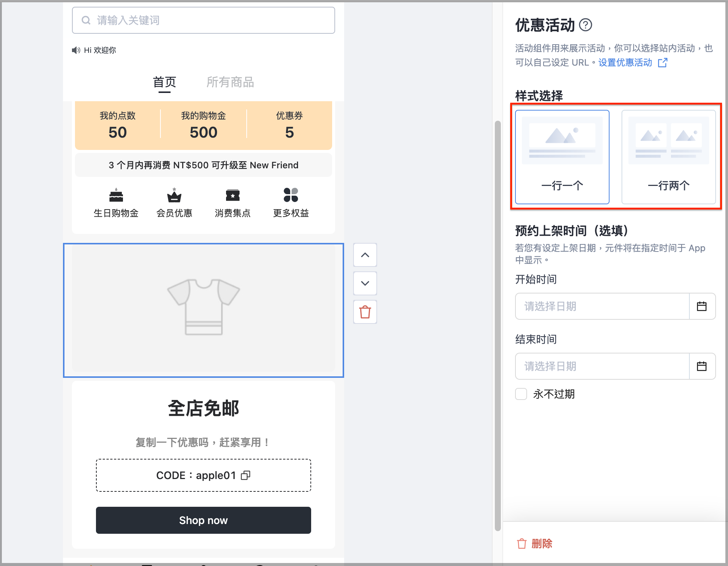
Task: Select the 一行两个 layout style
Action: [x=668, y=157]
